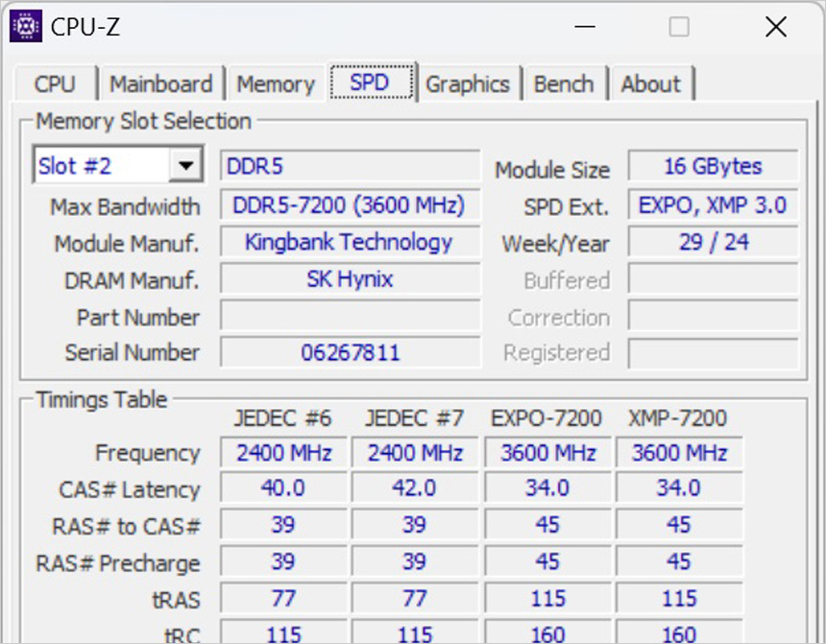
Task: Click the DDR5-7200 (3600 MHz) bandwidth value
Action: pyautogui.click(x=351, y=204)
